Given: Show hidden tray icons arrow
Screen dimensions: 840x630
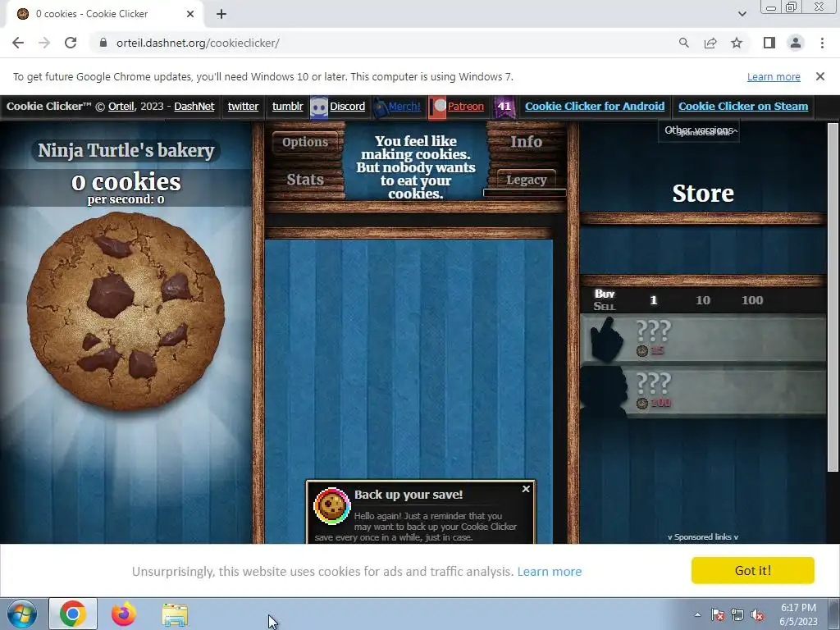Looking at the screenshot, I should pyautogui.click(x=697, y=614).
